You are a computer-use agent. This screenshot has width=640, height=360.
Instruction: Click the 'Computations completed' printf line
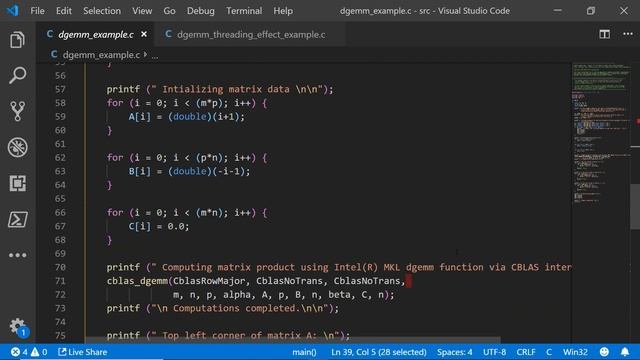pyautogui.click(x=222, y=308)
